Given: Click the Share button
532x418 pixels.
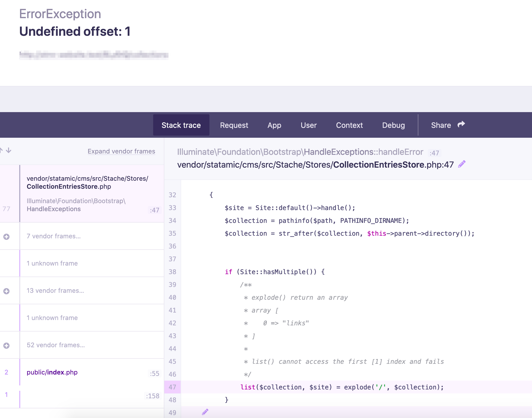Looking at the screenshot, I should coord(448,125).
